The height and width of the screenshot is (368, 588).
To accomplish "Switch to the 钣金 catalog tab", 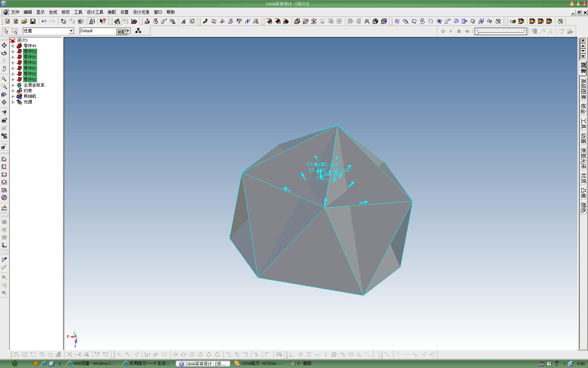I will [x=583, y=109].
